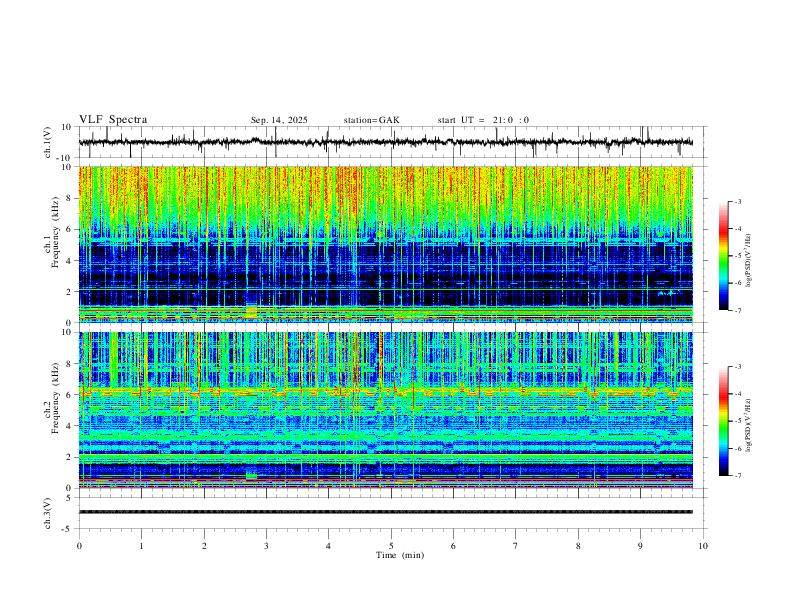This screenshot has height=612, width=792.
Task: Click the "-5" tick on ch.3(V) axis
Action: pyautogui.click(x=68, y=529)
